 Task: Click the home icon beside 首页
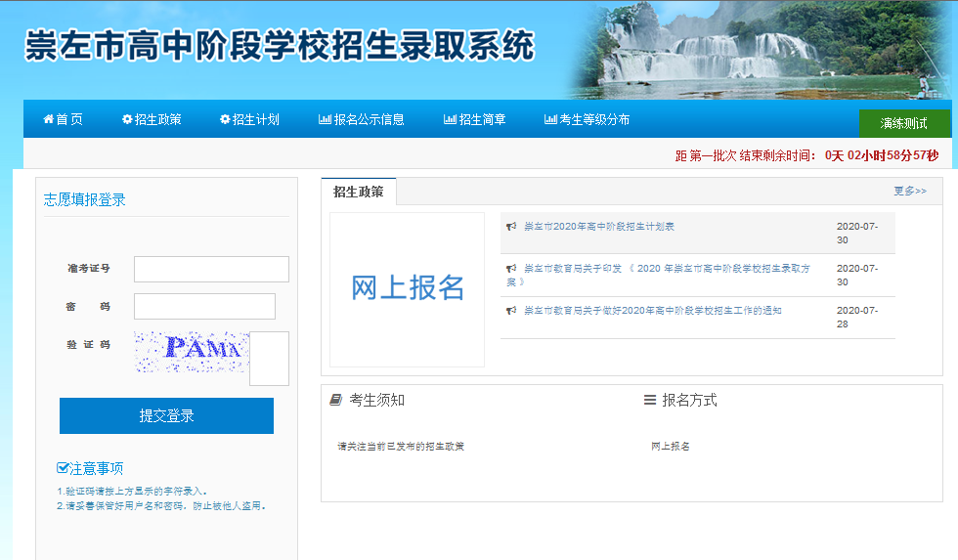tap(48, 119)
